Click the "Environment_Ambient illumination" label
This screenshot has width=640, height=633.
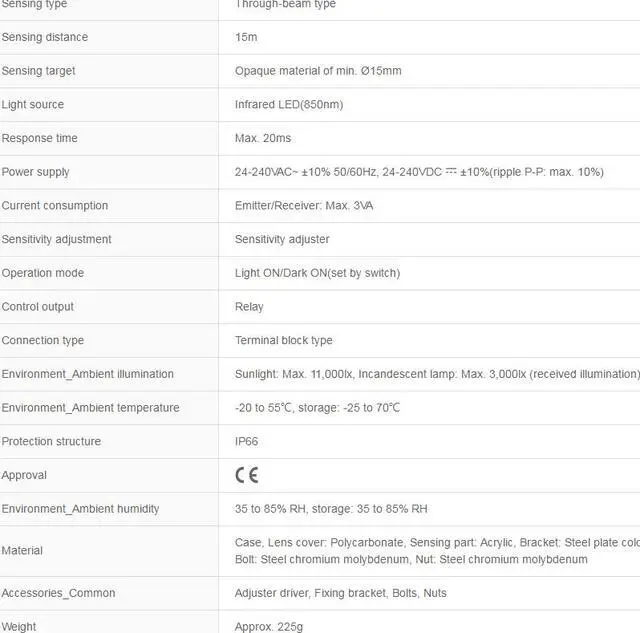pos(88,374)
